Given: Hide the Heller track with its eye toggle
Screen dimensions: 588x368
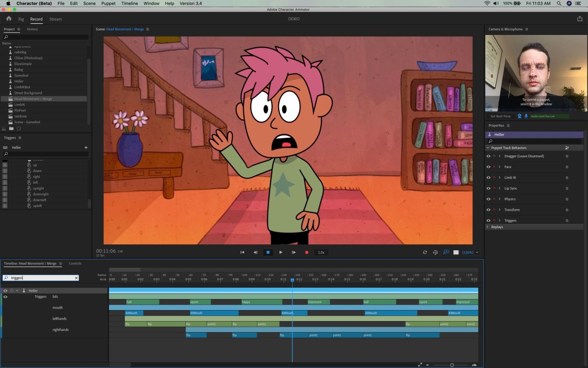Looking at the screenshot, I should (6, 290).
